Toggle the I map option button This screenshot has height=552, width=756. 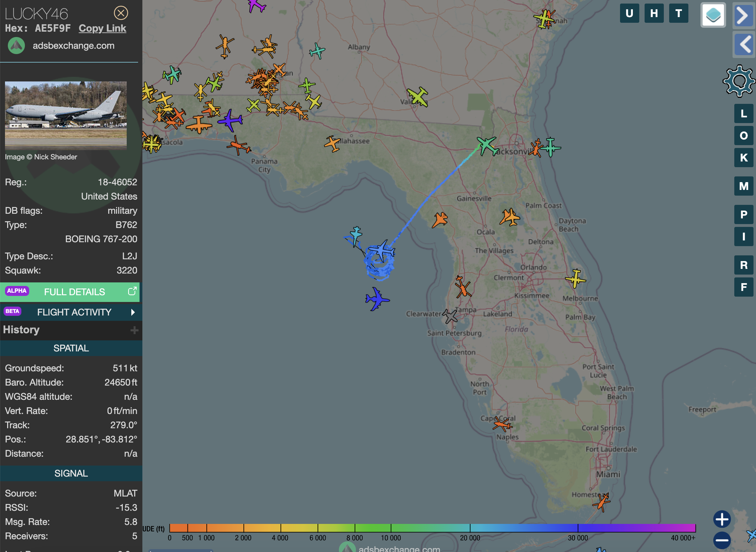coord(744,237)
